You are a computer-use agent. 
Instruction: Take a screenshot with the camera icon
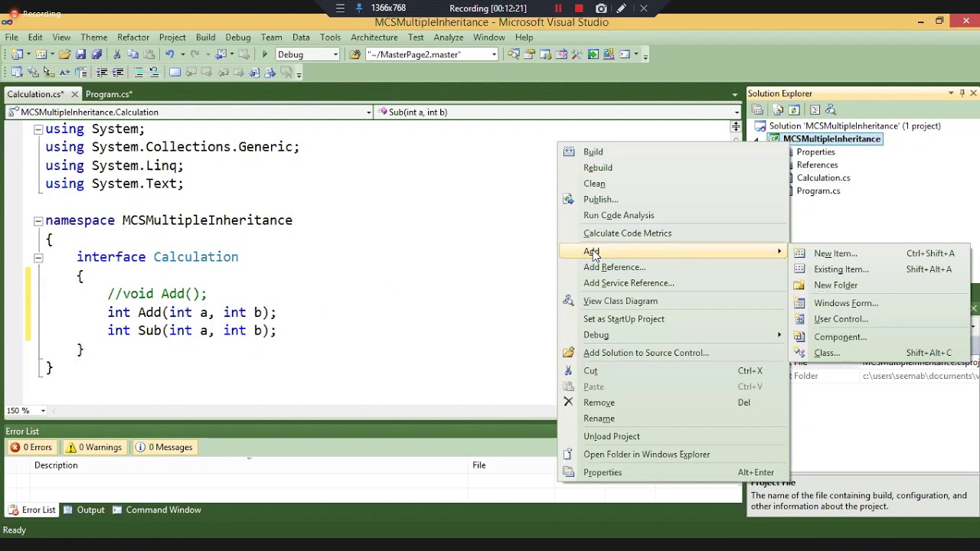pos(601,8)
